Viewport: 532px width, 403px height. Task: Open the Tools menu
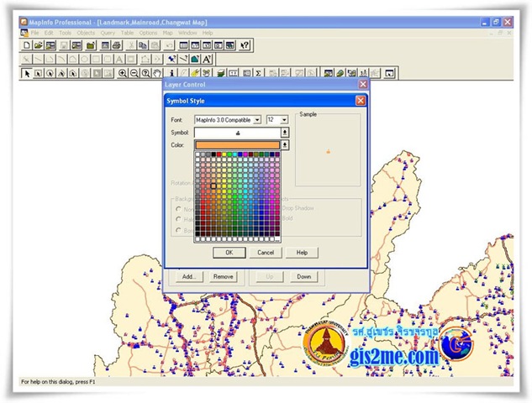point(66,33)
